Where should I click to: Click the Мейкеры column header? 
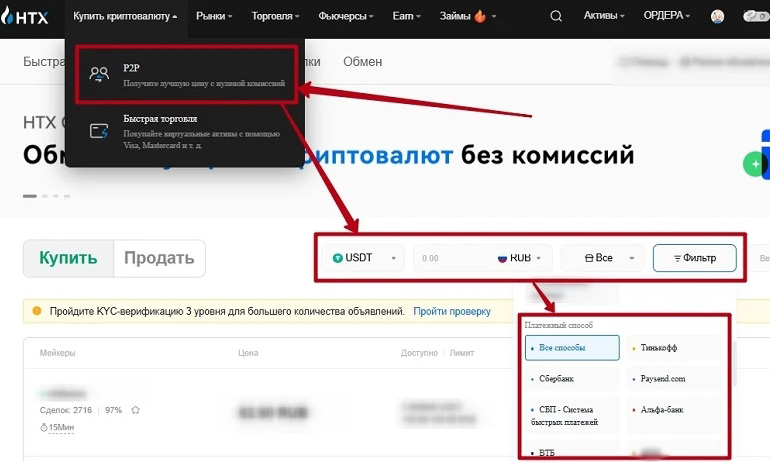tap(57, 353)
